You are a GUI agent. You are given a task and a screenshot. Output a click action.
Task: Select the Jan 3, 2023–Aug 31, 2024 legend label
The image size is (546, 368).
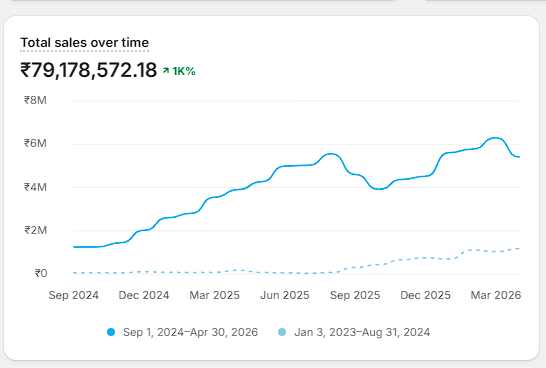coord(362,332)
